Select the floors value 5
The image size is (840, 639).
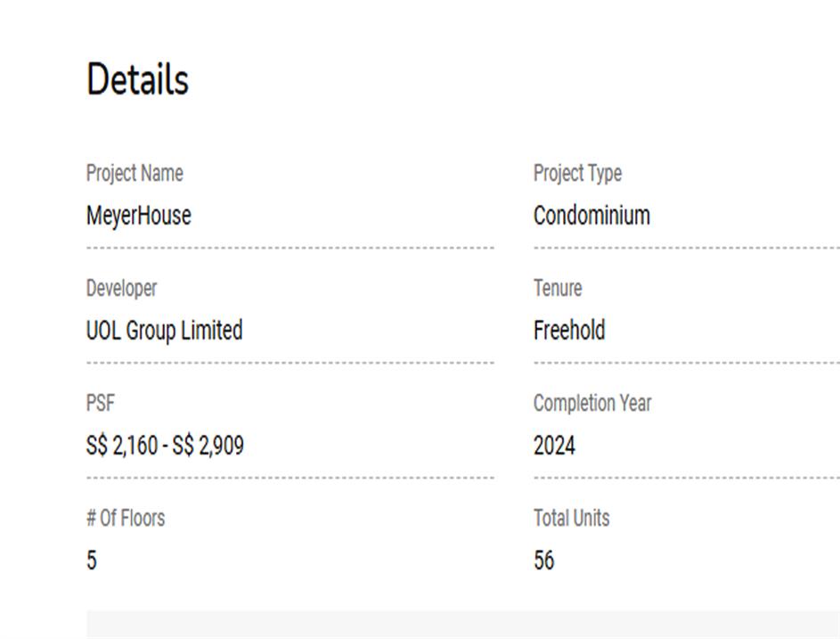pyautogui.click(x=92, y=561)
